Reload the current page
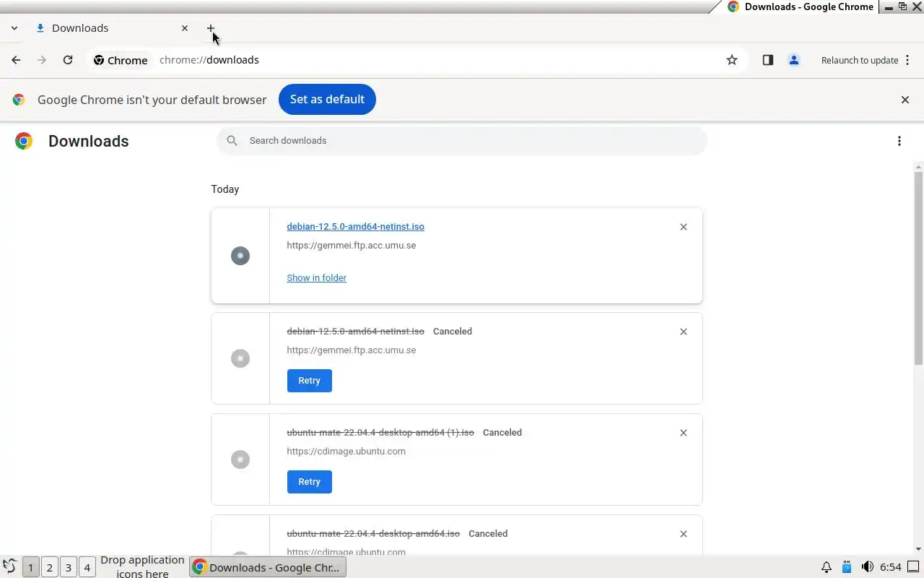The image size is (924, 578). tap(68, 60)
